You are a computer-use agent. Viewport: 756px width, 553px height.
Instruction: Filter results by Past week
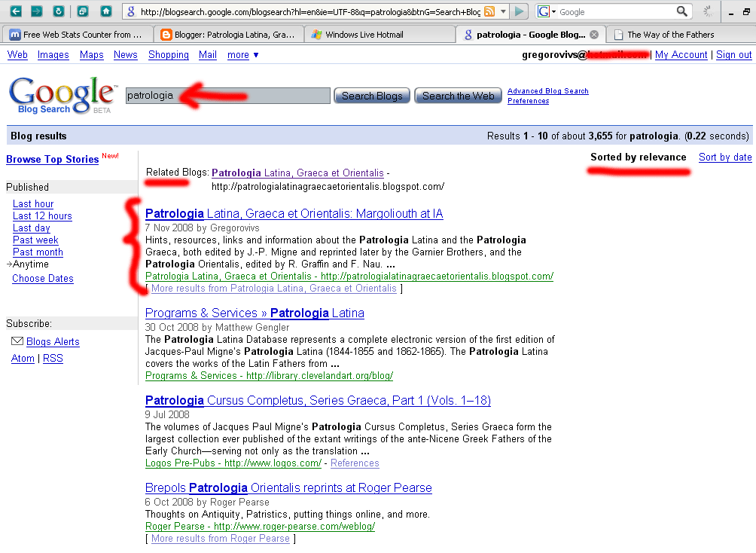coord(35,240)
